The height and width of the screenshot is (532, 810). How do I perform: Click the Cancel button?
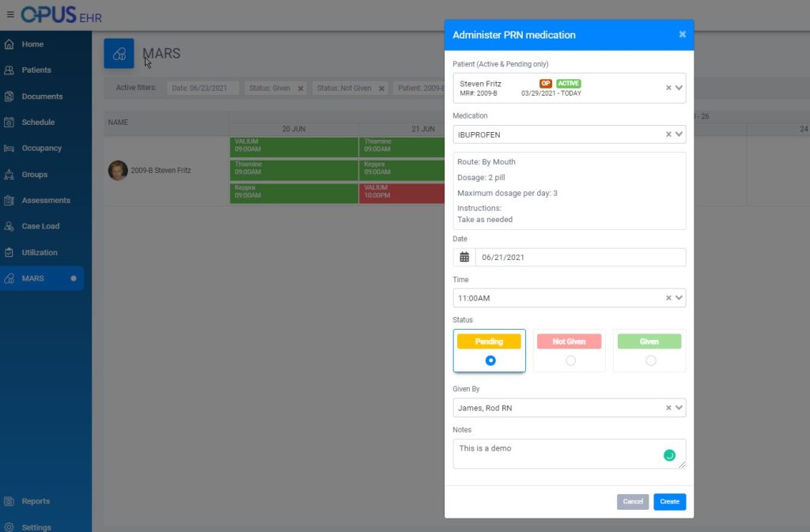633,501
